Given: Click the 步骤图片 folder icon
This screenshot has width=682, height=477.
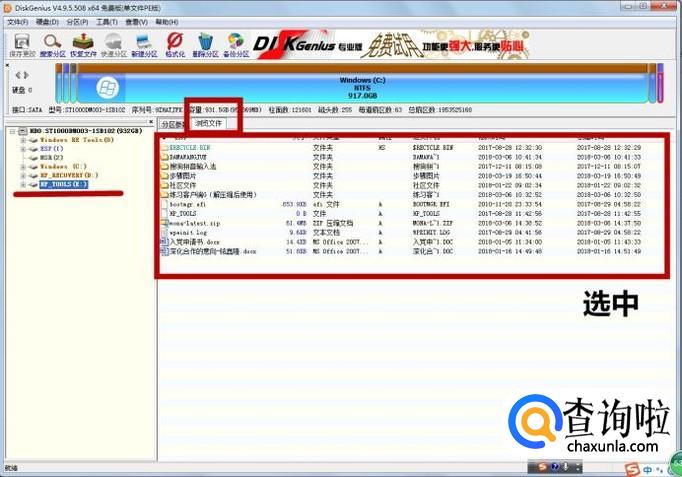Looking at the screenshot, I should click(164, 176).
